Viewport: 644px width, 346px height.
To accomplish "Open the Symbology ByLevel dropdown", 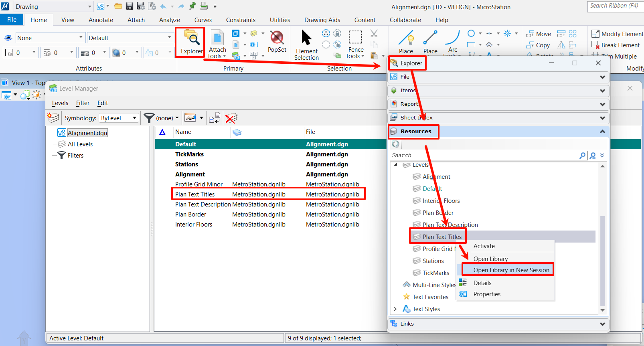I will [x=119, y=118].
